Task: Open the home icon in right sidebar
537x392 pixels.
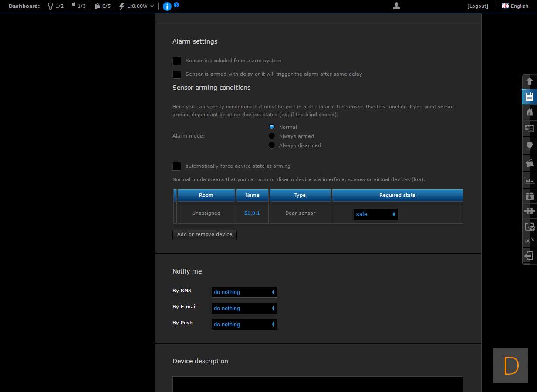Action: 529,112
